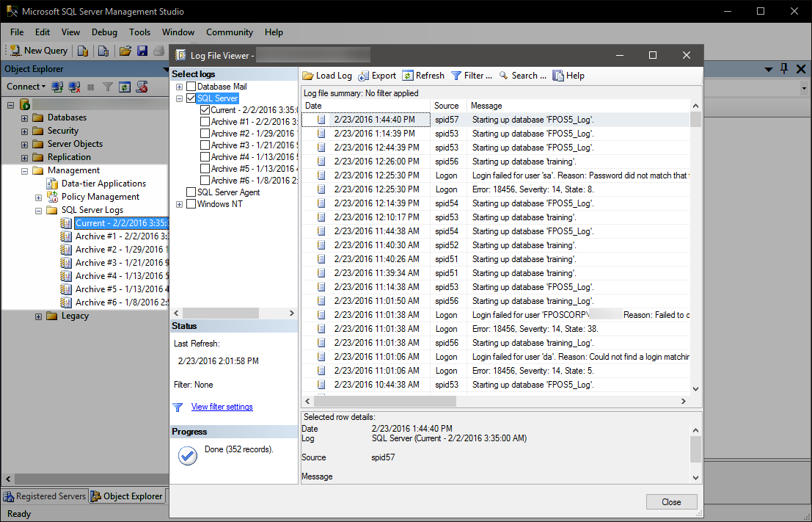Click the Help icon in Log File Viewer
Image resolution: width=812 pixels, height=522 pixels.
557,76
